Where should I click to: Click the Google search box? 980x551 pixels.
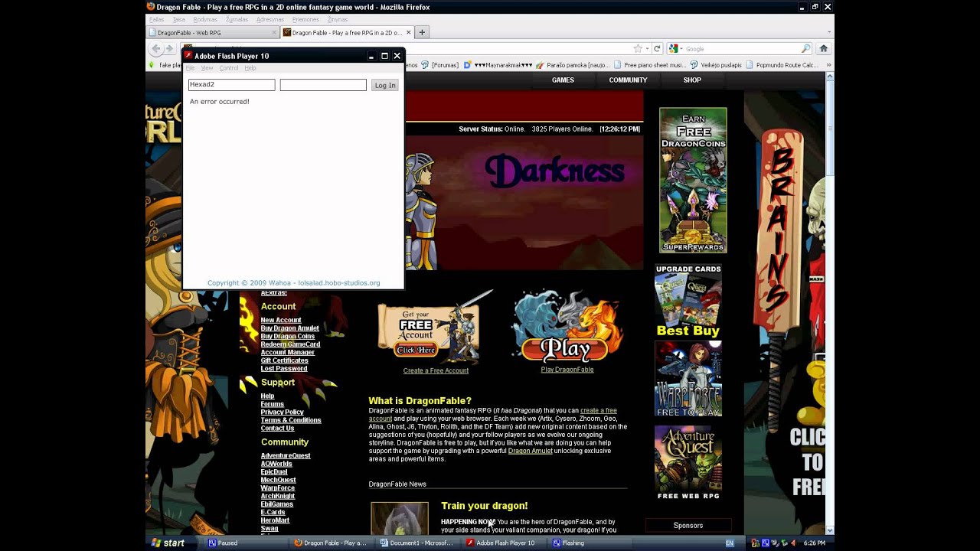[740, 48]
